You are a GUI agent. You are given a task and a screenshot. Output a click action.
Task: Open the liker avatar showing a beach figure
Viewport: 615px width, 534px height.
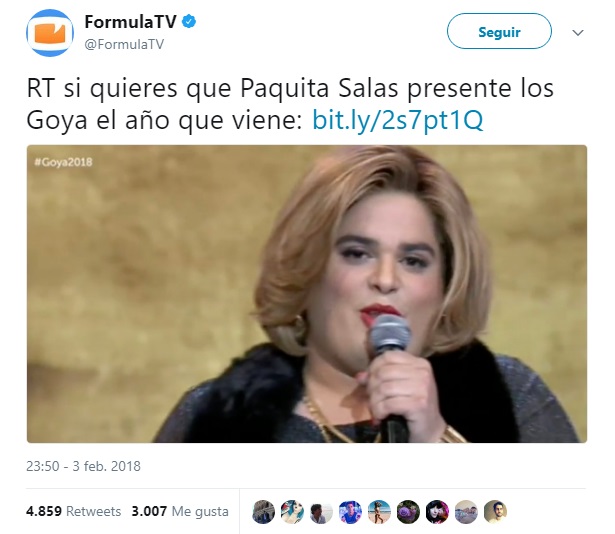coord(379,512)
